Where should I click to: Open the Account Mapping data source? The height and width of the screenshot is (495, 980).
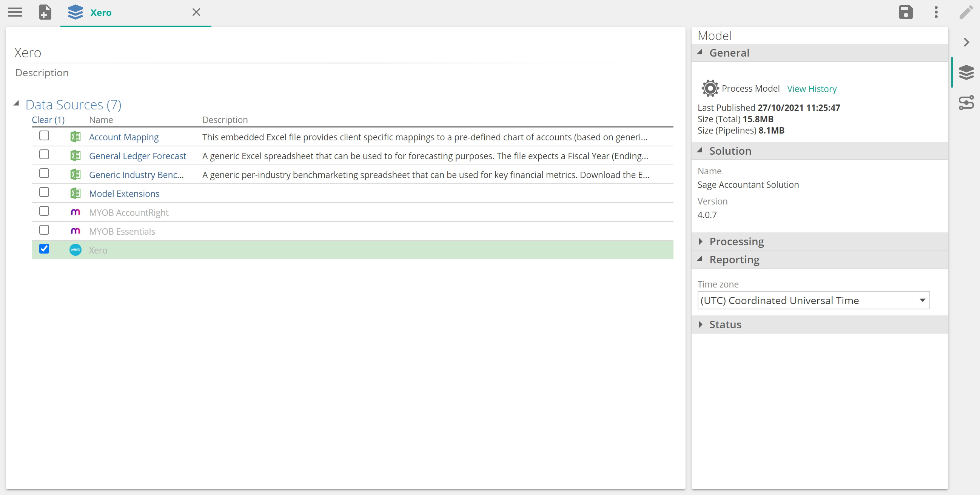pos(124,137)
